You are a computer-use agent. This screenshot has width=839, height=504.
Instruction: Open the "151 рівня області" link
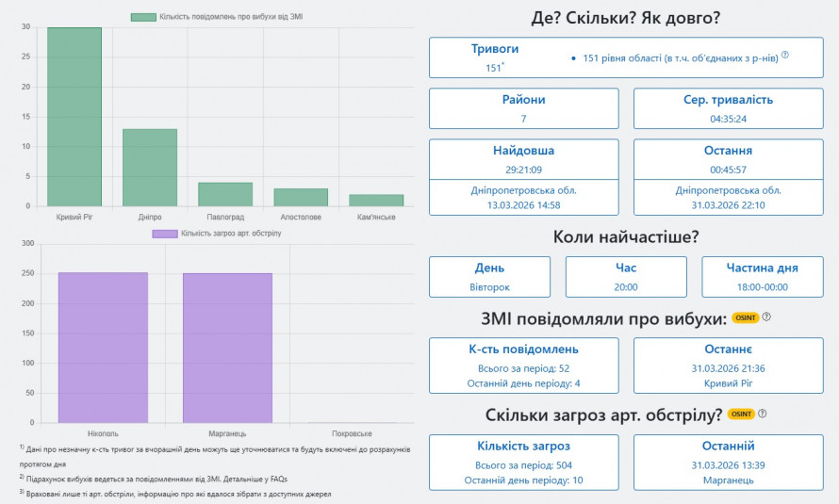680,58
